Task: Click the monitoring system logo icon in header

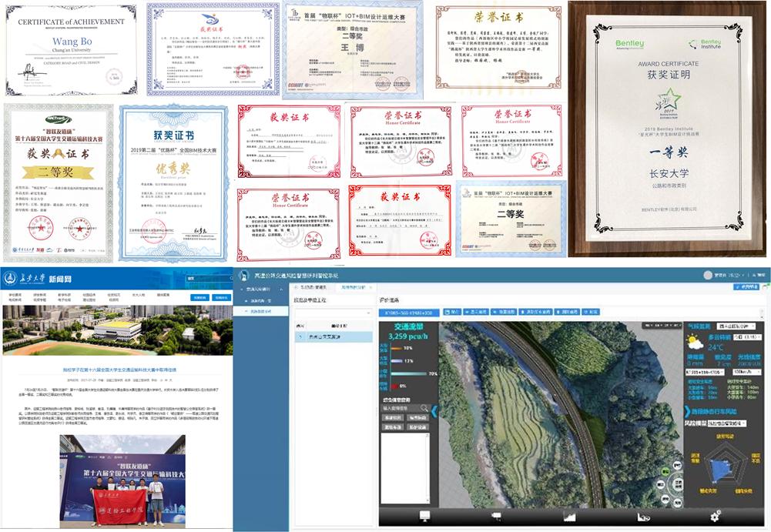Action: click(243, 276)
